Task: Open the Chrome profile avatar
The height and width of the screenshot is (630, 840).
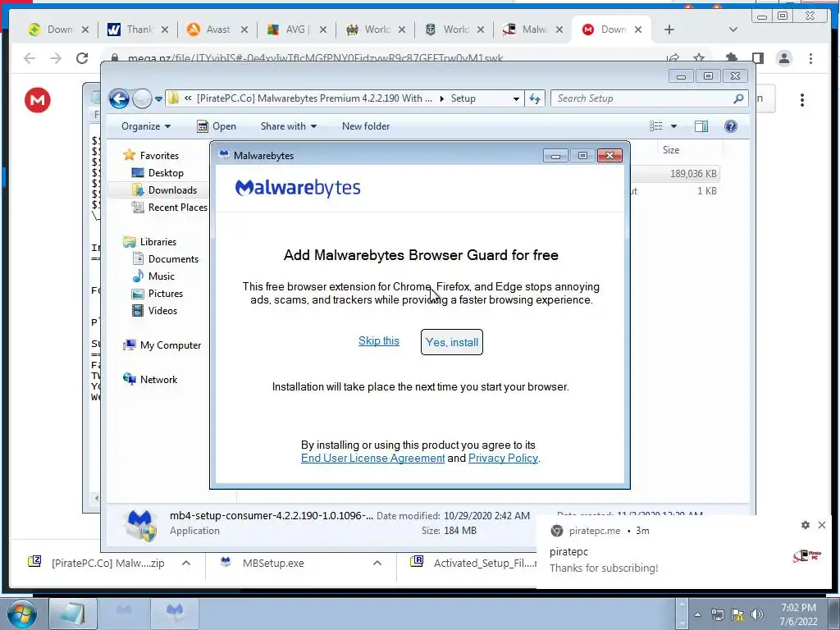Action: [784, 58]
